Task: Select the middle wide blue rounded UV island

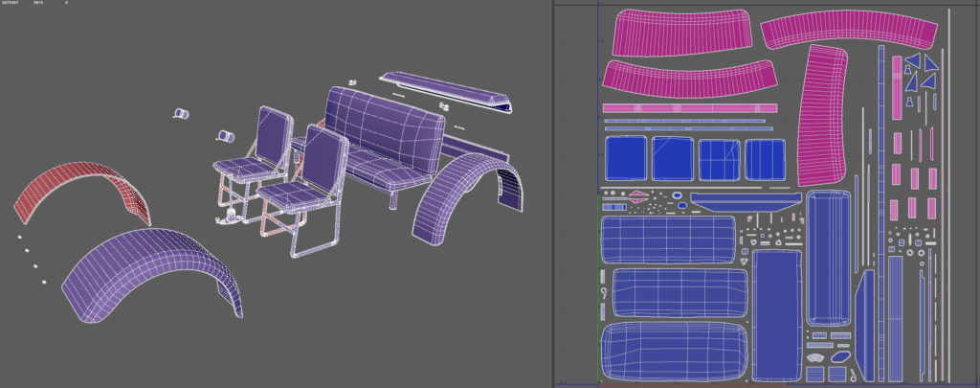Action: pyautogui.click(x=680, y=293)
